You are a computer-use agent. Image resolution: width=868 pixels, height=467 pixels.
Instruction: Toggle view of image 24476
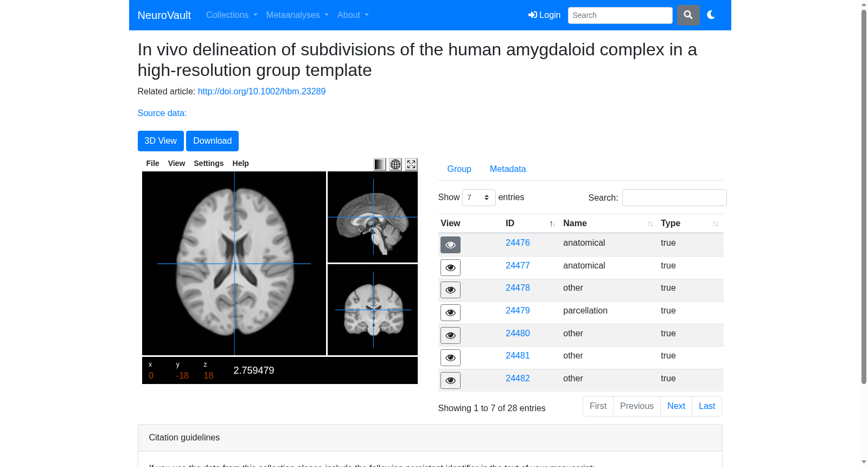[x=450, y=245]
